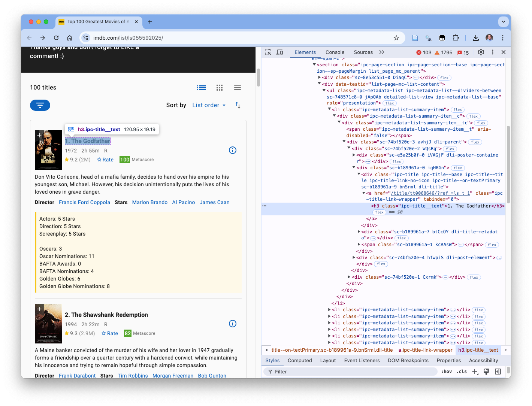The height and width of the screenshot is (406, 532).
Task: Switch to the Console tab
Action: coord(335,52)
